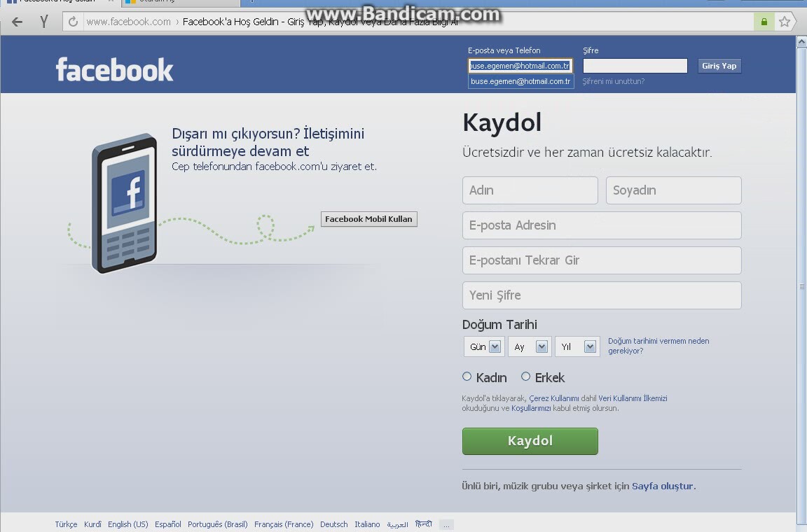Click the green Kaydol signup button
The width and height of the screenshot is (807, 532).
tap(530, 441)
